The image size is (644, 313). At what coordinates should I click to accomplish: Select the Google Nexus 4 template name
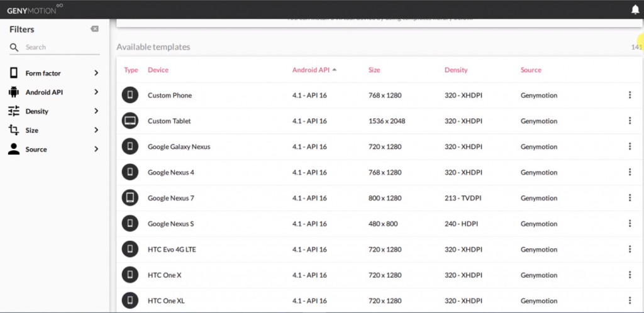tap(171, 172)
